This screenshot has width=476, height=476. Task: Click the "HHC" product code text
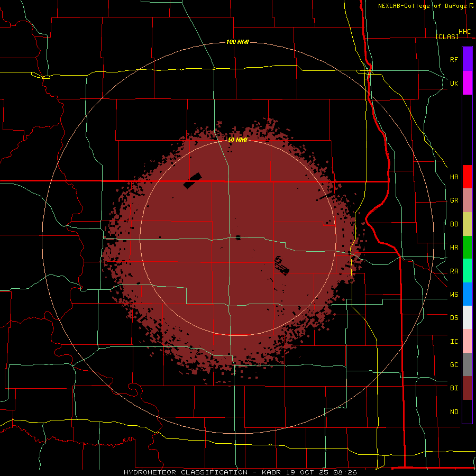464,32
